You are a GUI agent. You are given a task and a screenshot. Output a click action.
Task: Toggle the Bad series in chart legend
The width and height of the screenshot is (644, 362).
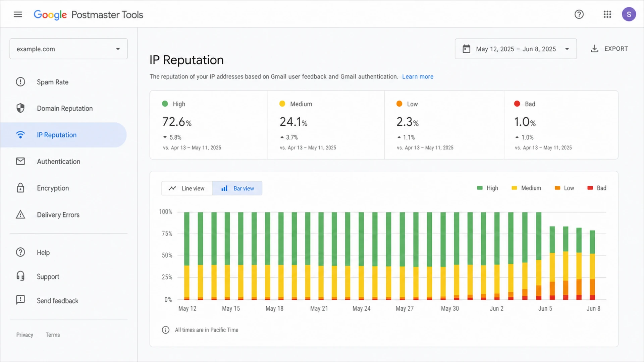tap(597, 188)
